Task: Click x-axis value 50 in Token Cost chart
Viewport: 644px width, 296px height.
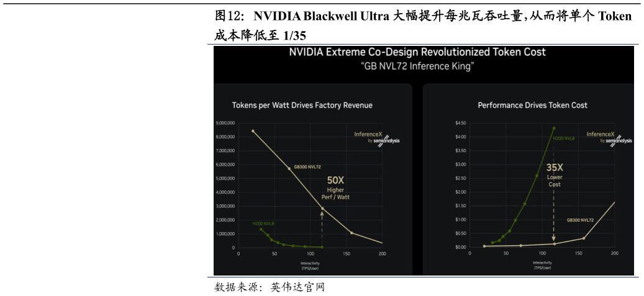Action: pyautogui.click(x=506, y=254)
